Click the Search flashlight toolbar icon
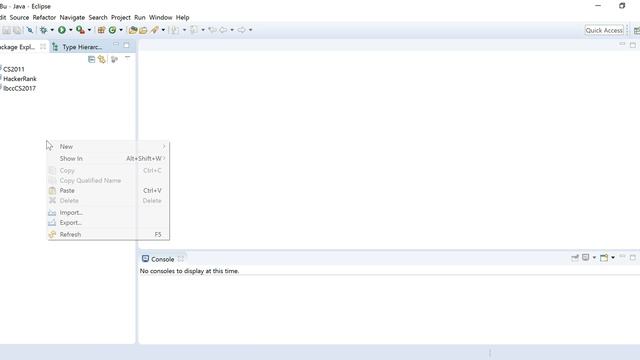Screen dimensions: 640x360 (x=154, y=30)
